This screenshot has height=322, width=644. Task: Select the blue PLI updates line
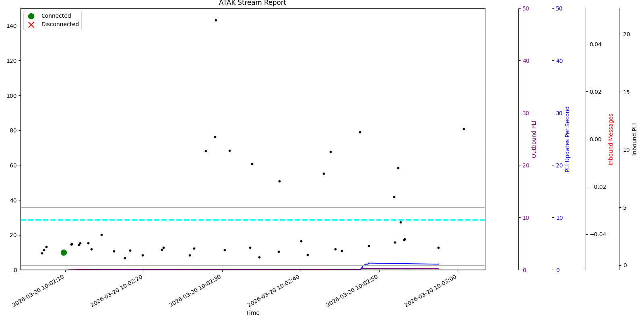(x=402, y=264)
